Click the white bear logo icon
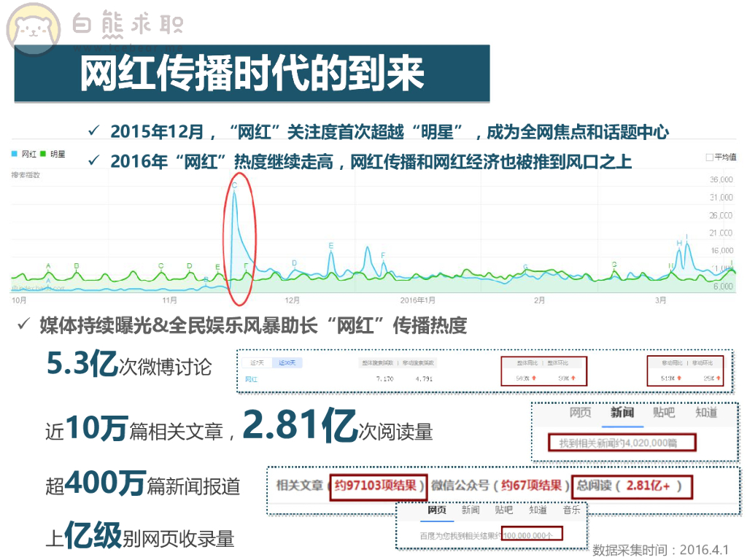 (33, 28)
